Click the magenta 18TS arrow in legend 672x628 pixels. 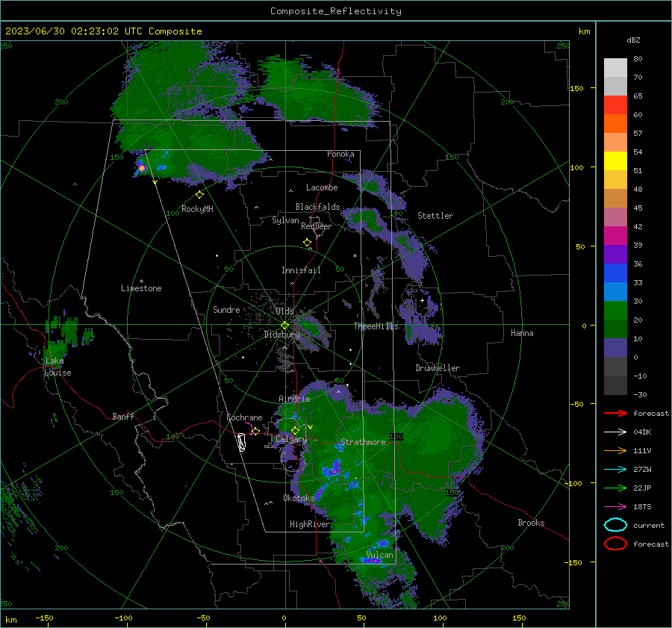click(615, 507)
